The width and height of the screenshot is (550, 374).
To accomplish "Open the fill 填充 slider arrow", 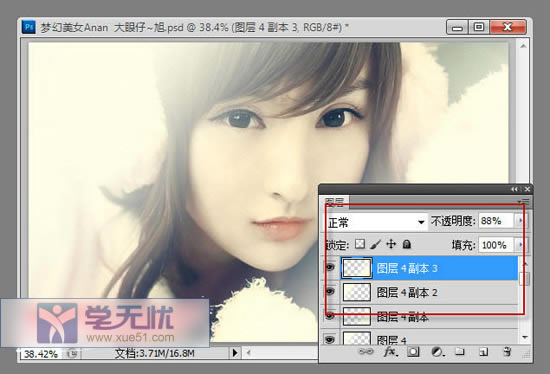I will click(521, 245).
